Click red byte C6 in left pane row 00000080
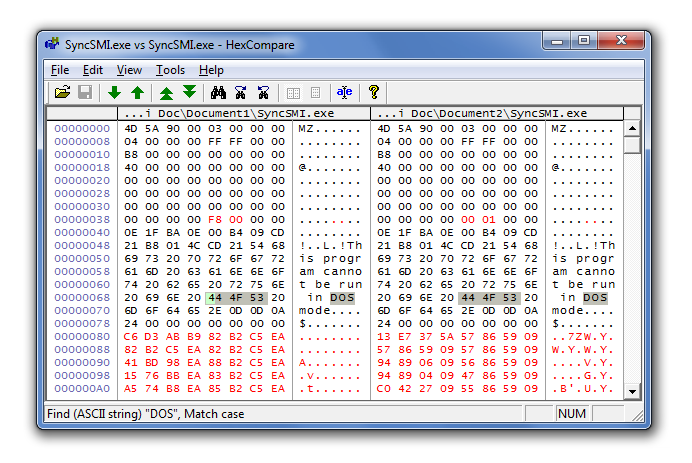 point(131,337)
